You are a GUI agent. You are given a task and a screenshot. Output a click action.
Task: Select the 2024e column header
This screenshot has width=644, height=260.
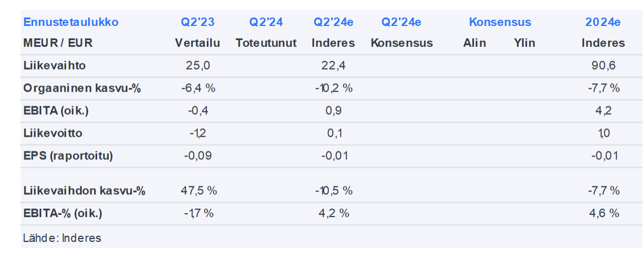pyautogui.click(x=603, y=23)
